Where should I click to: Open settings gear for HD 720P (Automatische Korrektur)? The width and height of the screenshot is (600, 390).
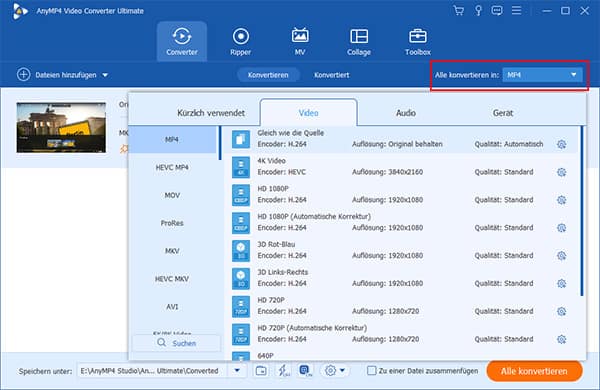[x=561, y=339]
